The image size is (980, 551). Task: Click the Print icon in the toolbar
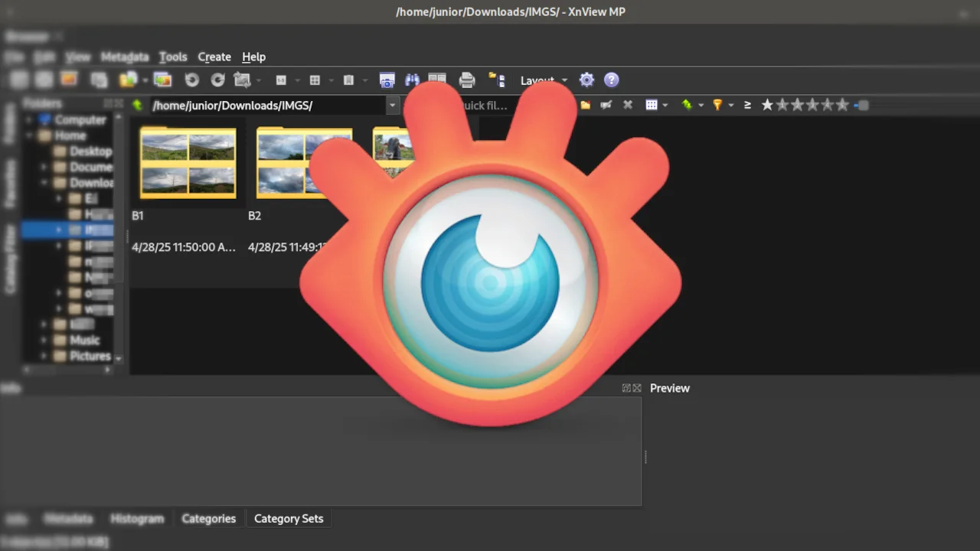click(x=466, y=80)
